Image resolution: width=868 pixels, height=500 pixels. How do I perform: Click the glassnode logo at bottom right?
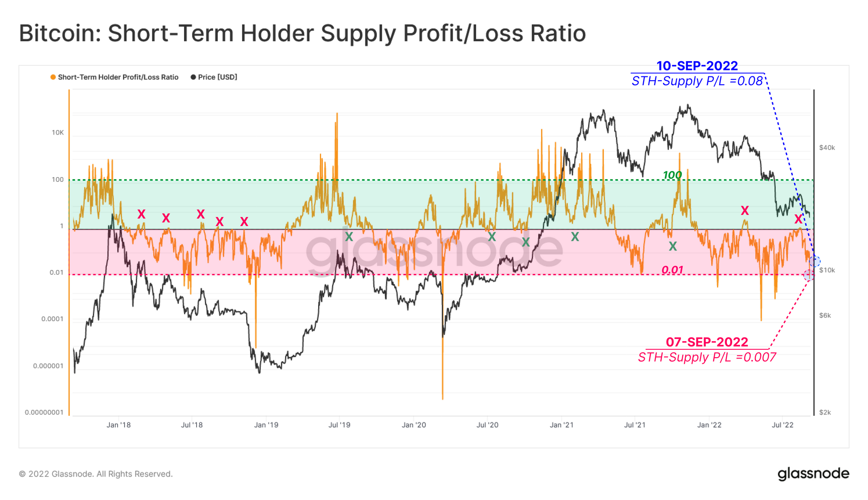[x=813, y=474]
